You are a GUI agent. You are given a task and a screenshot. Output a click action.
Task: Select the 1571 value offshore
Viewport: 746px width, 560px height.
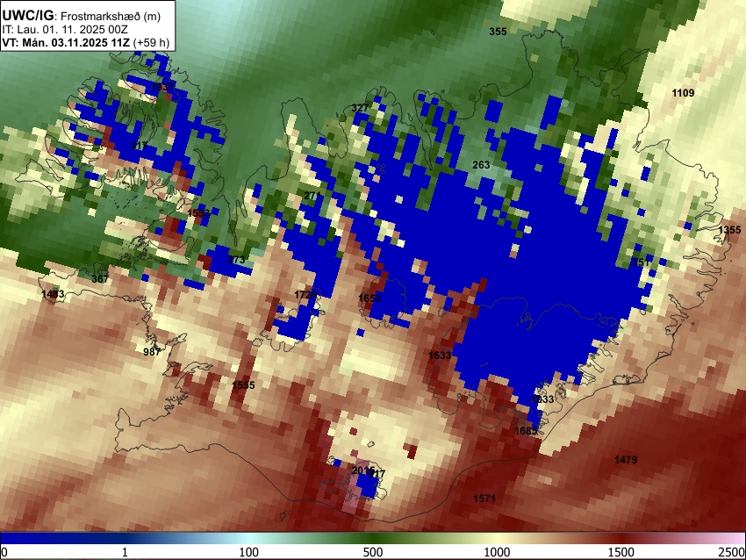tap(484, 499)
